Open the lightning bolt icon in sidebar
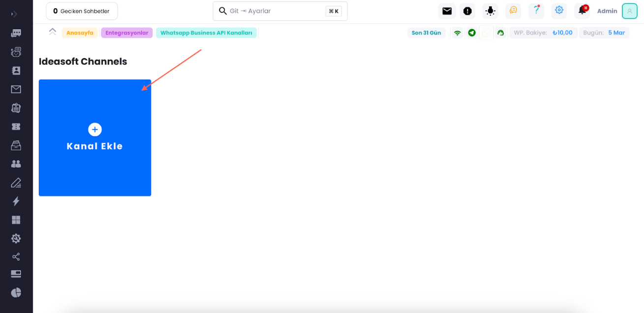Screen dimensions: 644x313 (16, 201)
